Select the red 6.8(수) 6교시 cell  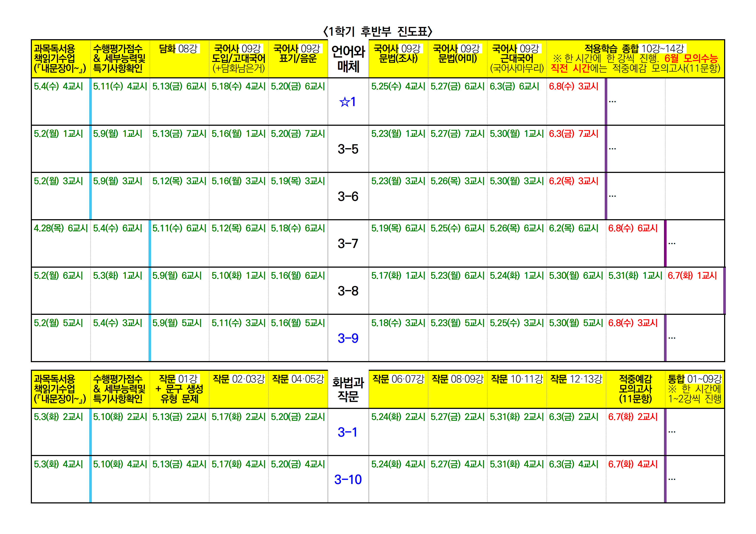tap(633, 228)
